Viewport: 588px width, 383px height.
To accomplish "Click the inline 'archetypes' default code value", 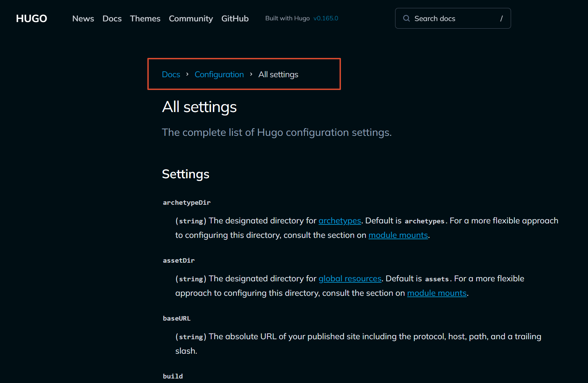I will [x=425, y=221].
